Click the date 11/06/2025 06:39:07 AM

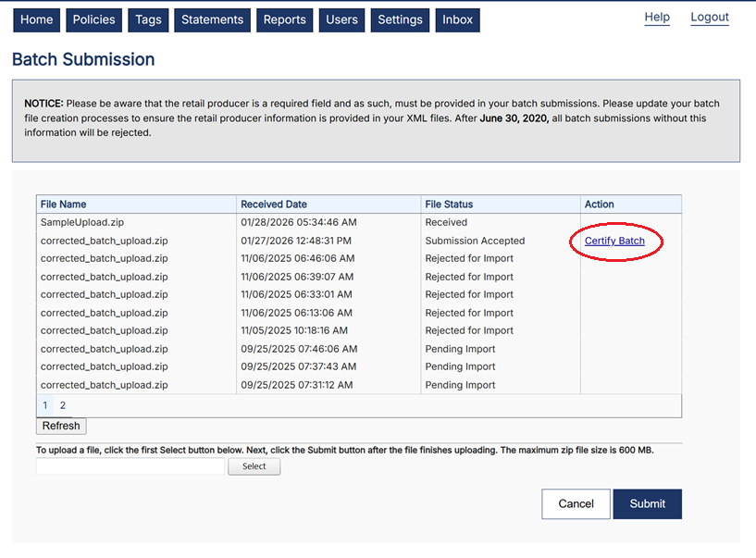pyautogui.click(x=297, y=277)
